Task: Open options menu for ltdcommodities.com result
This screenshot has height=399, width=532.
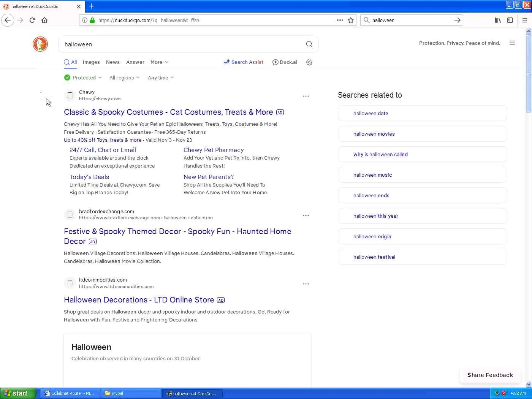Action: (x=306, y=284)
